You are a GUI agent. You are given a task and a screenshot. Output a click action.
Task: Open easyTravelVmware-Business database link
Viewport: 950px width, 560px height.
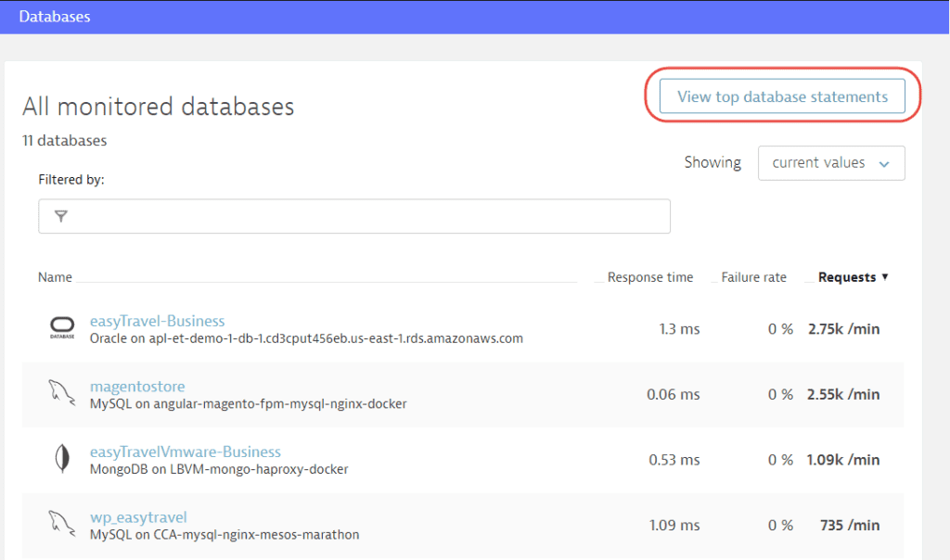coord(186,452)
